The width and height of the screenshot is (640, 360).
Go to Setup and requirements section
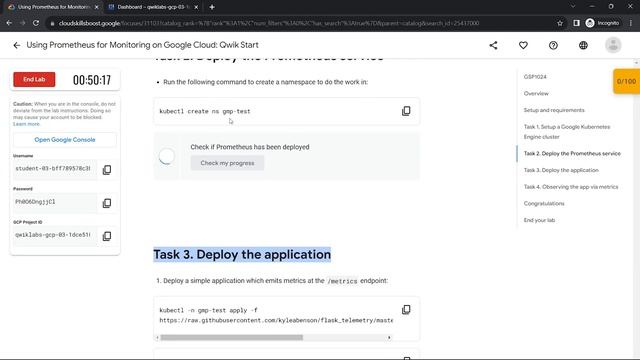(x=554, y=110)
